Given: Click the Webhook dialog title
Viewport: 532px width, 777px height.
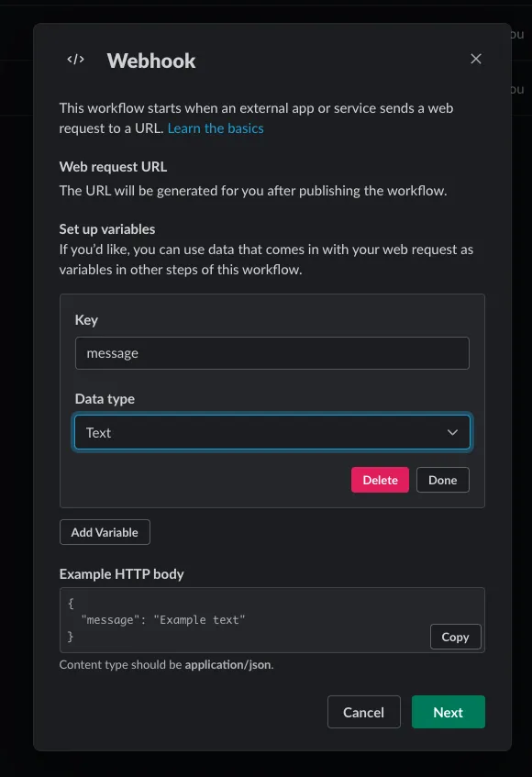Looking at the screenshot, I should pyautogui.click(x=151, y=61).
